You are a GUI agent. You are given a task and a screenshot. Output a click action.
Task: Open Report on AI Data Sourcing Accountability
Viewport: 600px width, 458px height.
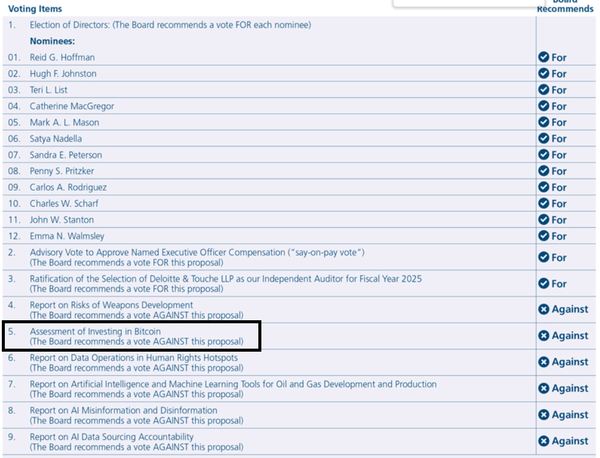click(x=112, y=437)
